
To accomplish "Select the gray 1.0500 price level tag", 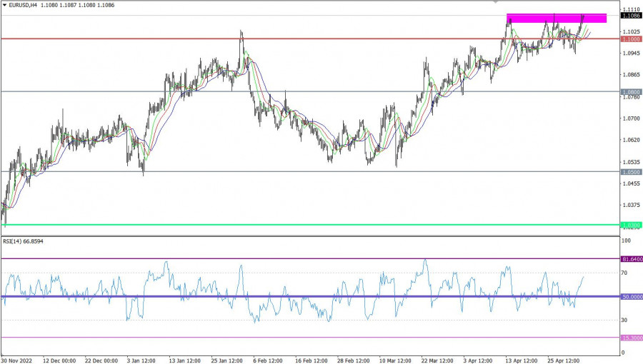I will (x=631, y=172).
